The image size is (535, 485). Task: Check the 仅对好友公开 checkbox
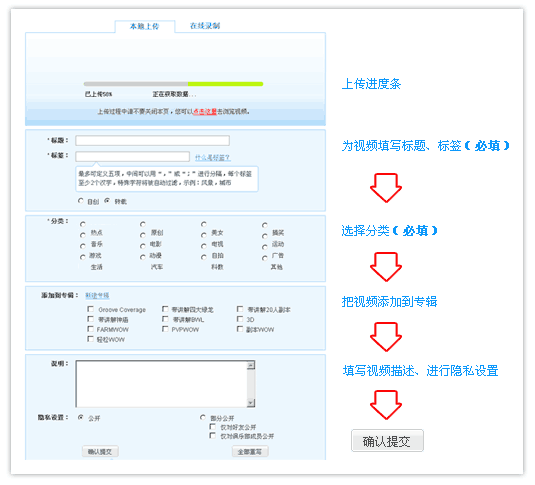[212, 427]
